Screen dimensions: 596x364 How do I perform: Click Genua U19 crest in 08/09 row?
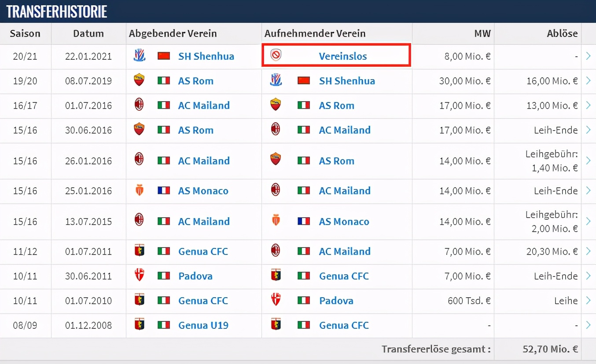(139, 324)
